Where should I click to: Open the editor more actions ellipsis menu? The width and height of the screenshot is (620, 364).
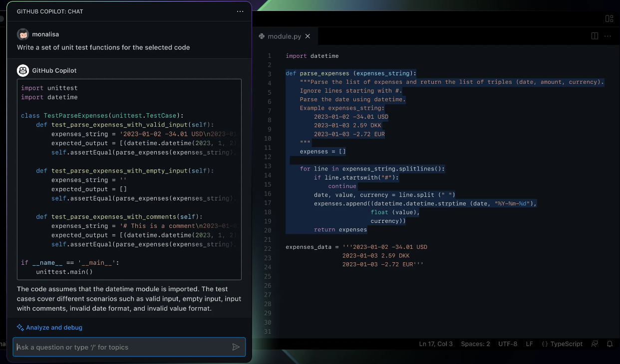pyautogui.click(x=608, y=35)
